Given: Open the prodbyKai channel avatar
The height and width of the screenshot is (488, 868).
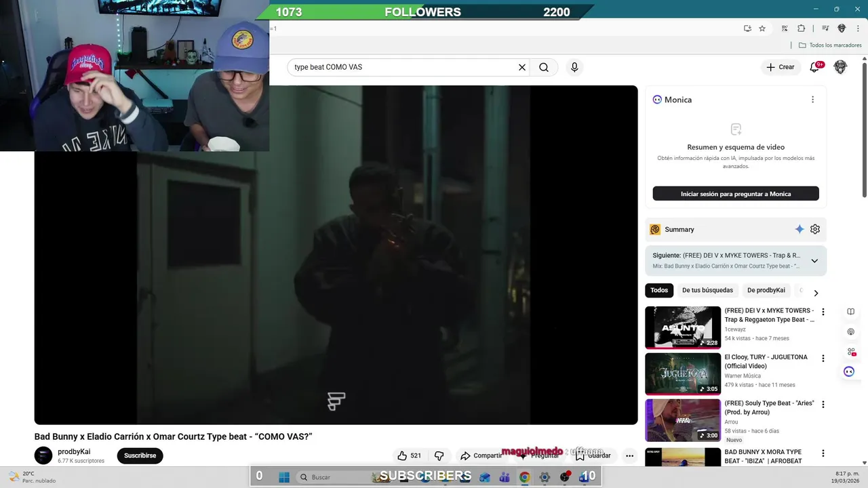Looking at the screenshot, I should (43, 455).
